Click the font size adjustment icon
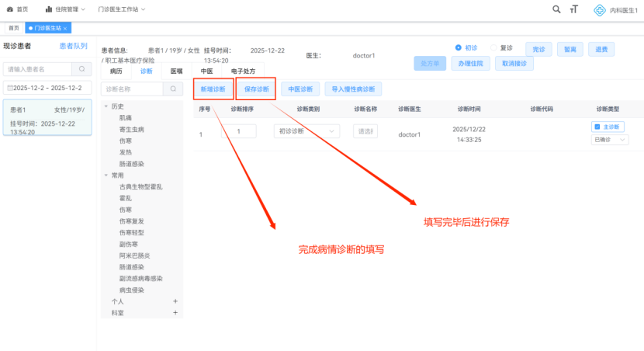The height and width of the screenshot is (351, 644). click(x=574, y=9)
